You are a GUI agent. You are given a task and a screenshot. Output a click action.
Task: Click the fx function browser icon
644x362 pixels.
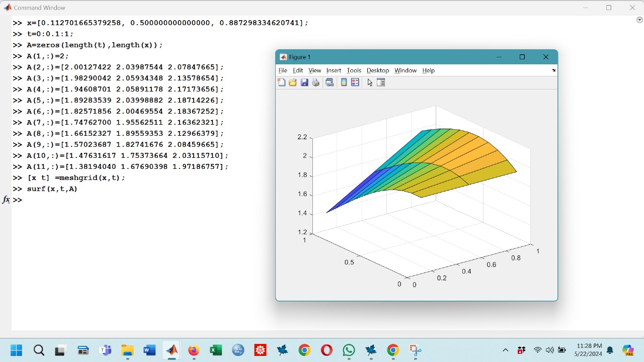point(6,200)
